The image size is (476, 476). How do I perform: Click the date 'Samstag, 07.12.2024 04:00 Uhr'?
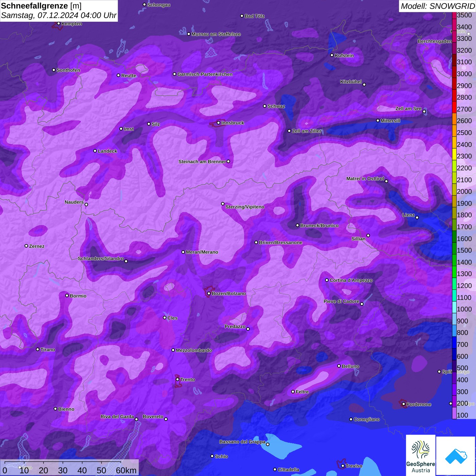(59, 16)
